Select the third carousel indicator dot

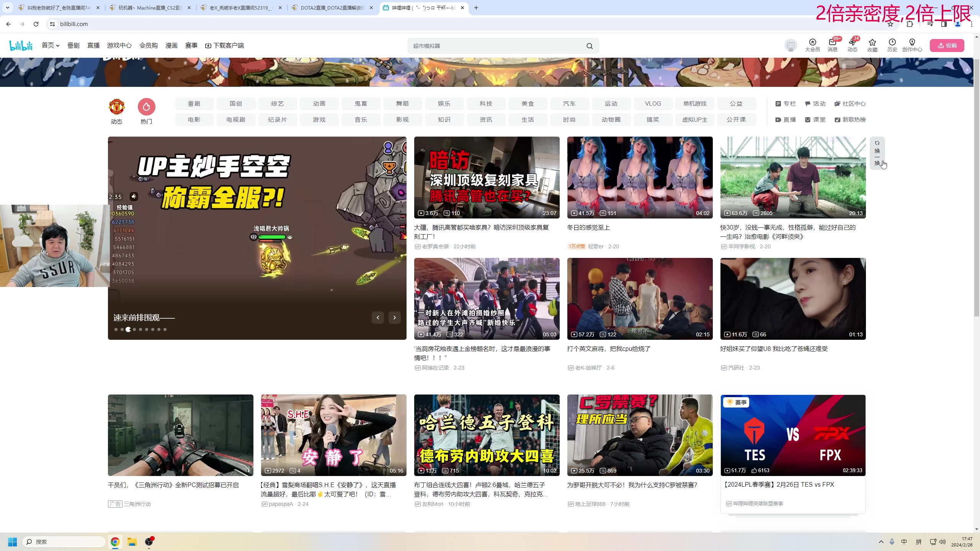128,329
